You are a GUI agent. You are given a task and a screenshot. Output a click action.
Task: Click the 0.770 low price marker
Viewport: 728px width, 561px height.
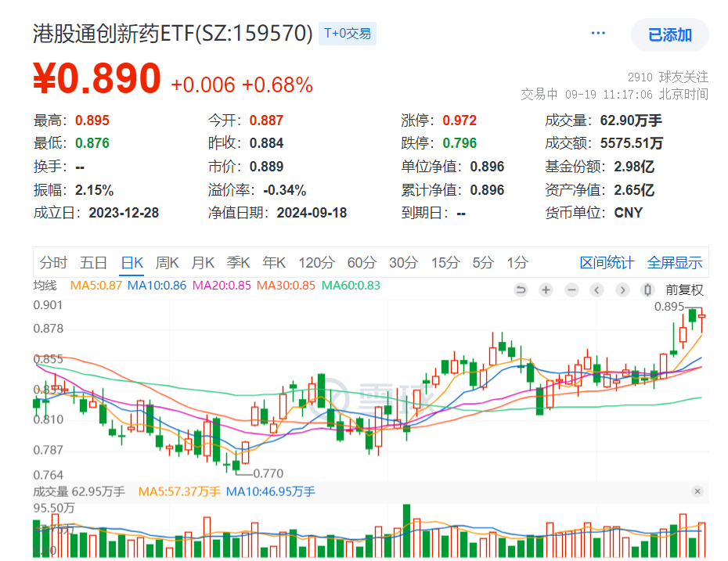[268, 473]
